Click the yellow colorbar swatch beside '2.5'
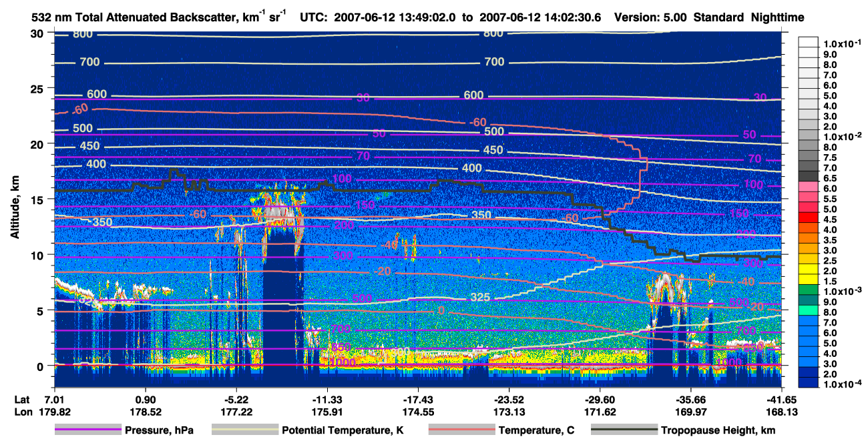Image resolution: width=868 pixels, height=445 pixels. 810,260
